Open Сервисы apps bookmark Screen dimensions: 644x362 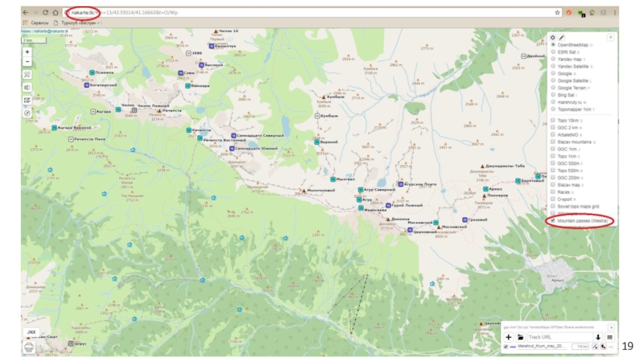point(35,23)
